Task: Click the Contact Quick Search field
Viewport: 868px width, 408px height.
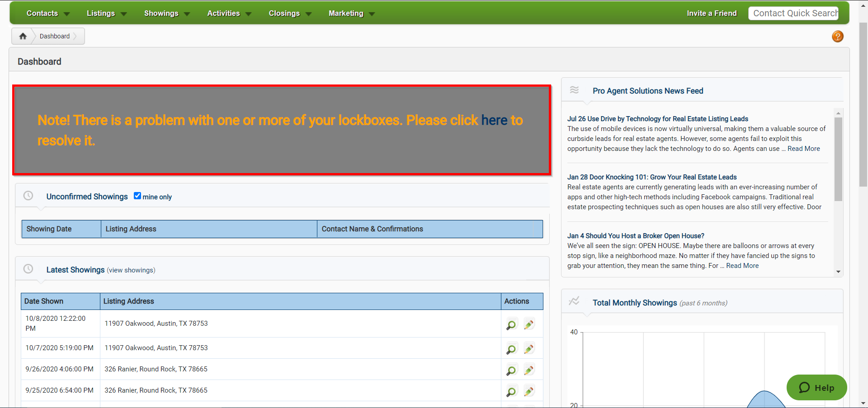Action: pyautogui.click(x=793, y=13)
